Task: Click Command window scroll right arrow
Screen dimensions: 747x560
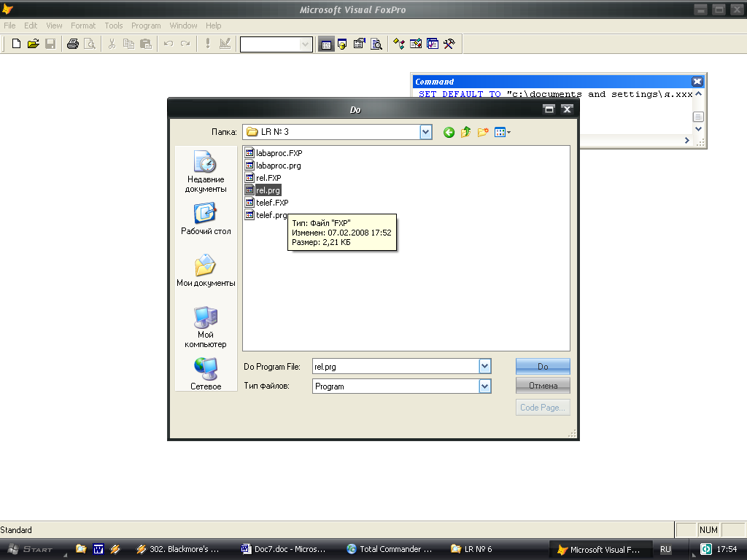Action: click(x=687, y=141)
